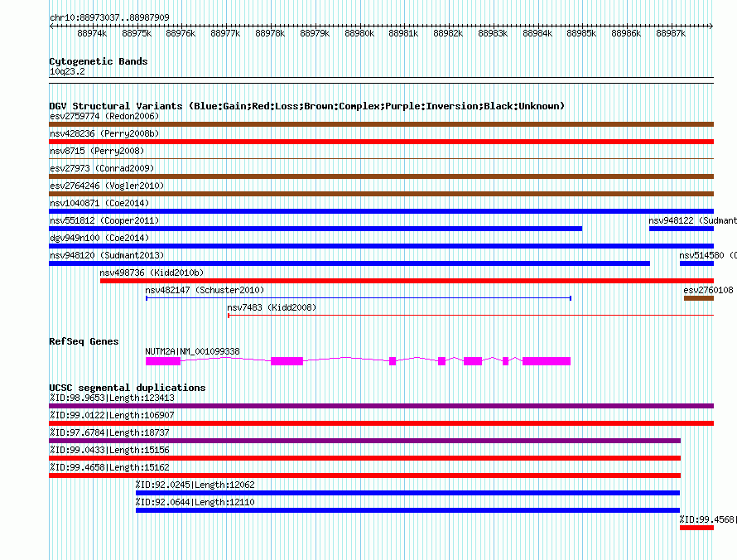Open the NUTM2A|NM_001099338 gene label
Viewport: 737px width, 560px height.
point(192,351)
